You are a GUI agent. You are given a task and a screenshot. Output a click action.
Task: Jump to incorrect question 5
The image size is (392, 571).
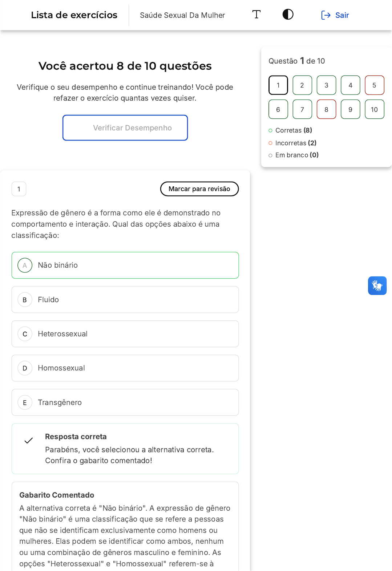coord(374,85)
